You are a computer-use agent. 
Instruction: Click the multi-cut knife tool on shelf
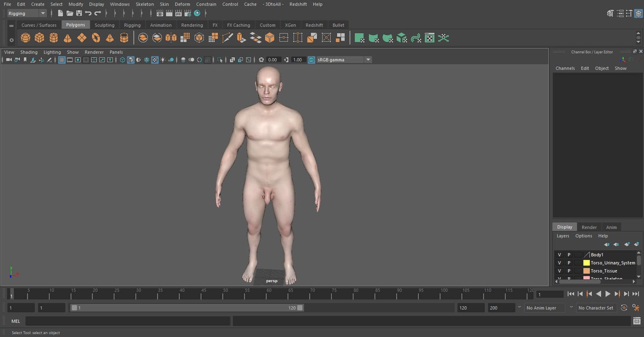[227, 38]
